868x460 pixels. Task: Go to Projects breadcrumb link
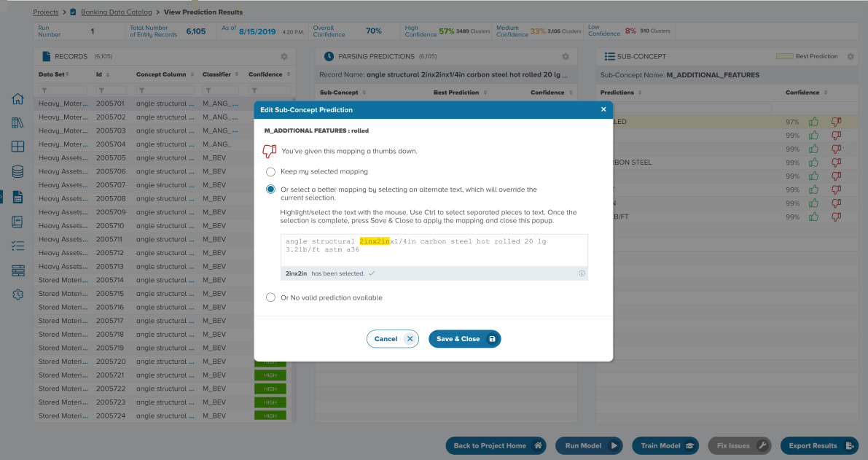46,12
